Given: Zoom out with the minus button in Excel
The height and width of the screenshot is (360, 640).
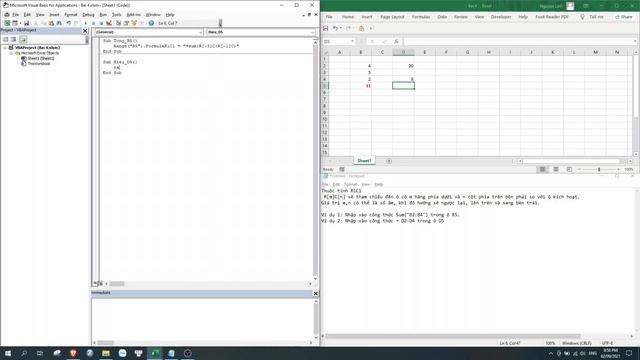Looking at the screenshot, I should pyautogui.click(x=579, y=169).
